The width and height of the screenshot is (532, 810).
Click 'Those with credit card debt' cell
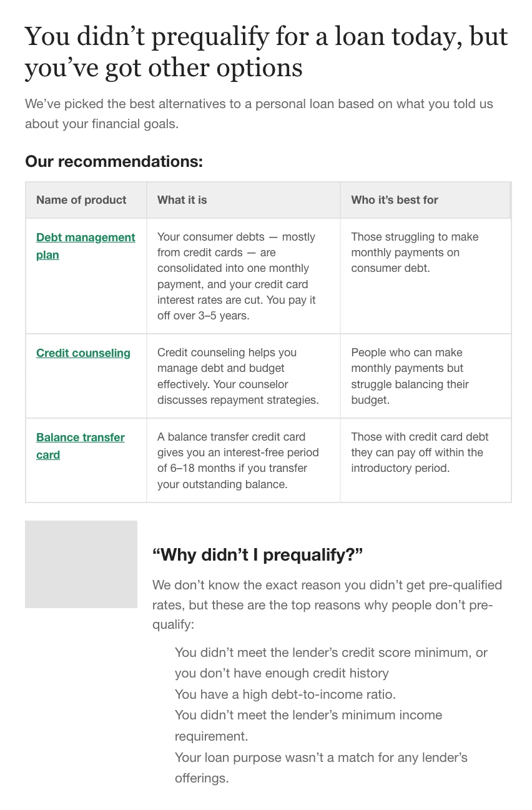(425, 461)
